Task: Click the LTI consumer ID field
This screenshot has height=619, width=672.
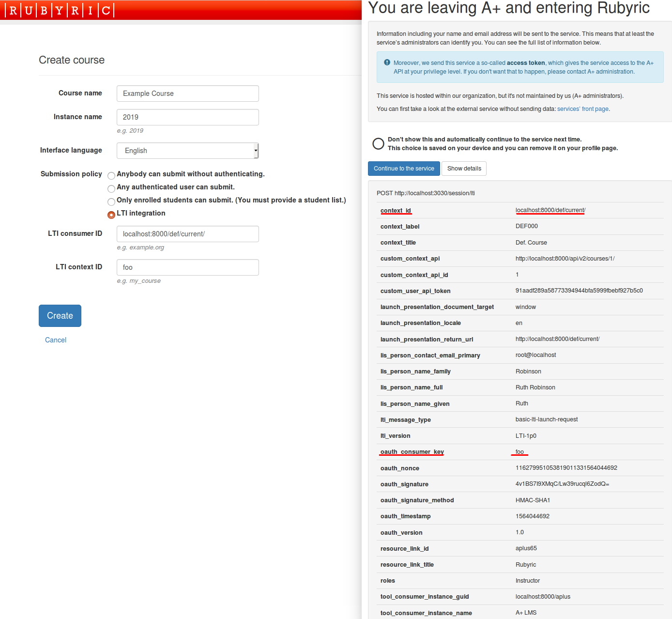Action: (x=188, y=234)
